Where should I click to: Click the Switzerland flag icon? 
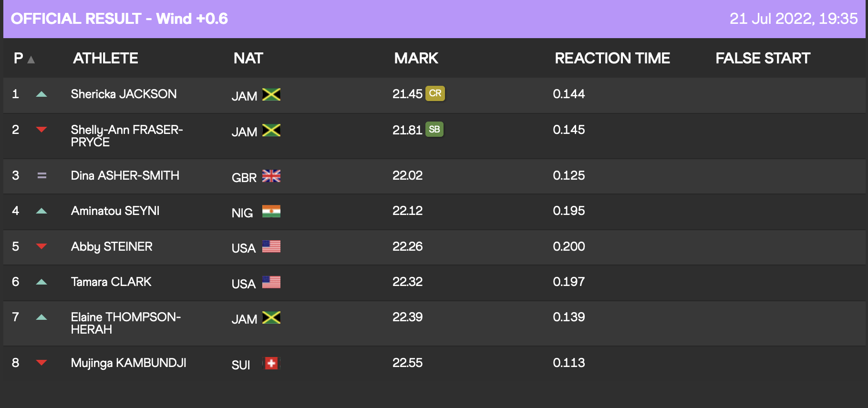271,364
